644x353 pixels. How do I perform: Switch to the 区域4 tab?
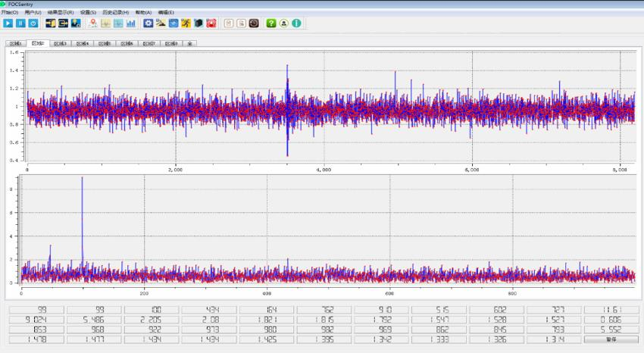coord(82,44)
